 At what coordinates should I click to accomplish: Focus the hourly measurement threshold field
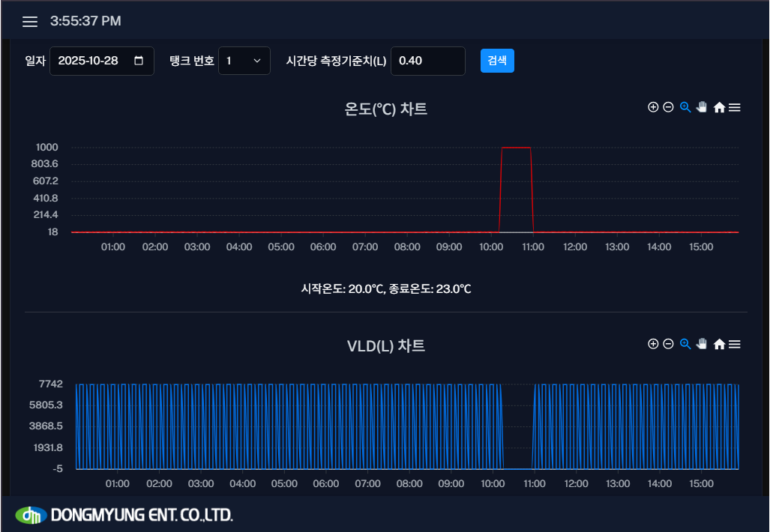point(427,61)
